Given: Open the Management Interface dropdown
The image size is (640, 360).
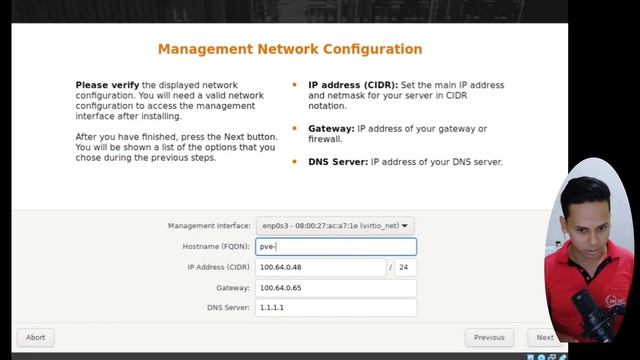Looking at the screenshot, I should [335, 226].
